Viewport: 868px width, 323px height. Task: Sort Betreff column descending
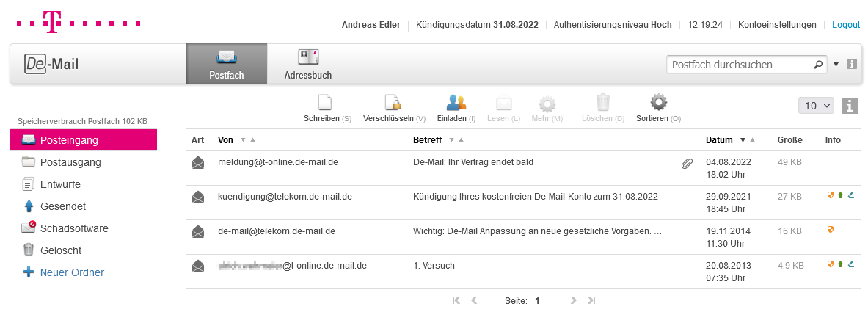[x=451, y=140]
